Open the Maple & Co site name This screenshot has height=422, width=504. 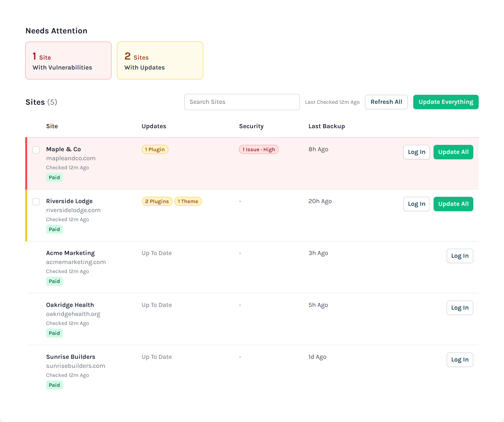pyautogui.click(x=63, y=149)
